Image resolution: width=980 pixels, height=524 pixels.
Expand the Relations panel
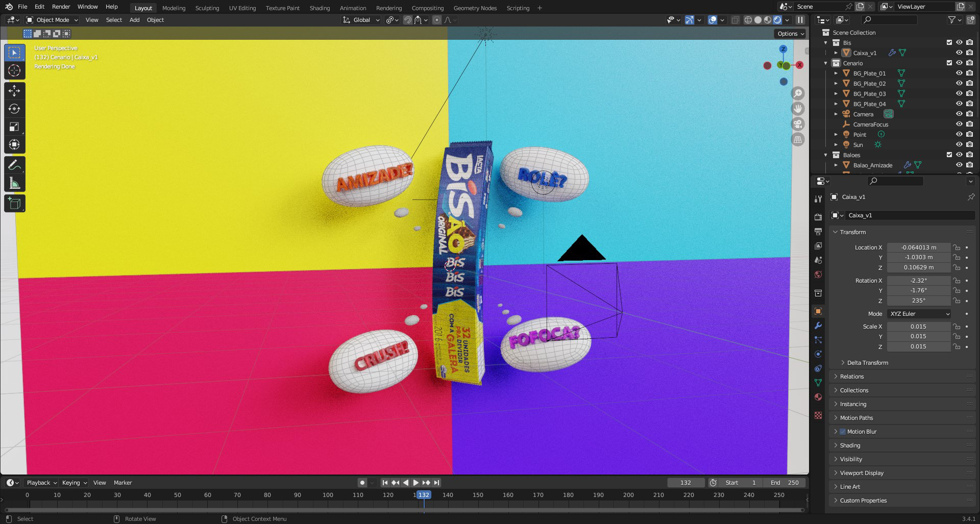[851, 377]
